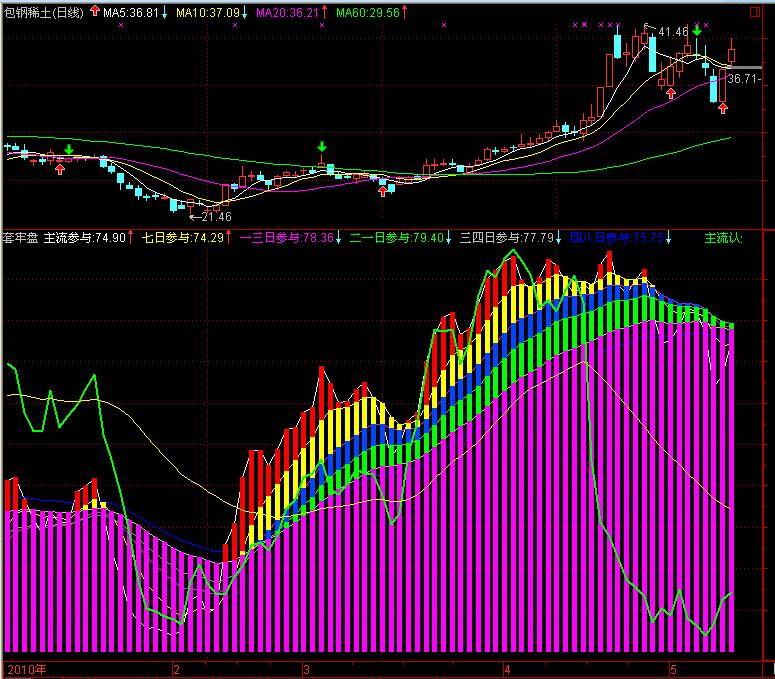This screenshot has height=679, width=775.
Task: Click the 36.71 current price label
Action: 742,79
